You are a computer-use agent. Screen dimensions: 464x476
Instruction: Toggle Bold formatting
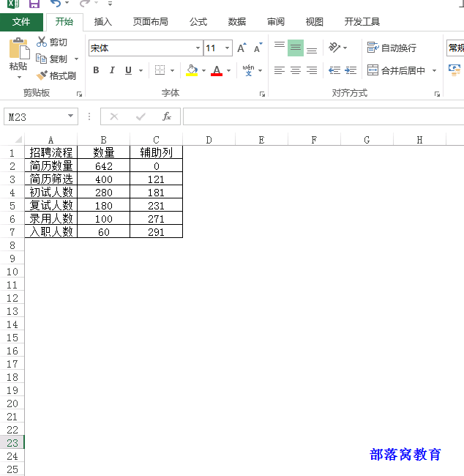(96, 70)
